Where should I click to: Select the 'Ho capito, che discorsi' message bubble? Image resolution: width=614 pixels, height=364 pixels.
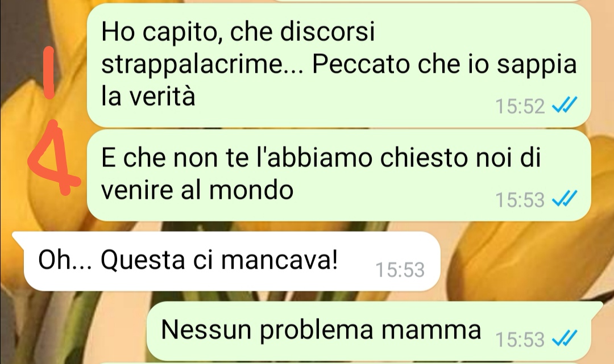[339, 65]
